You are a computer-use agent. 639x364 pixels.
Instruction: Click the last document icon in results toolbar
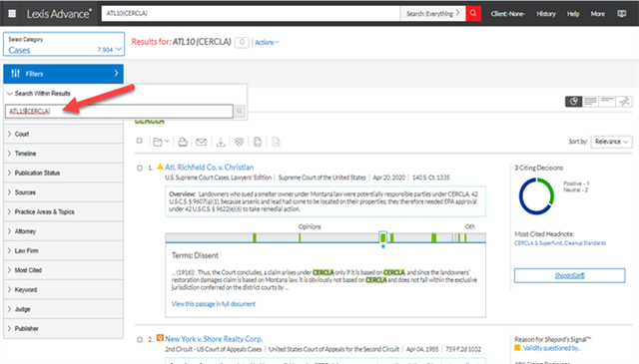pos(276,142)
